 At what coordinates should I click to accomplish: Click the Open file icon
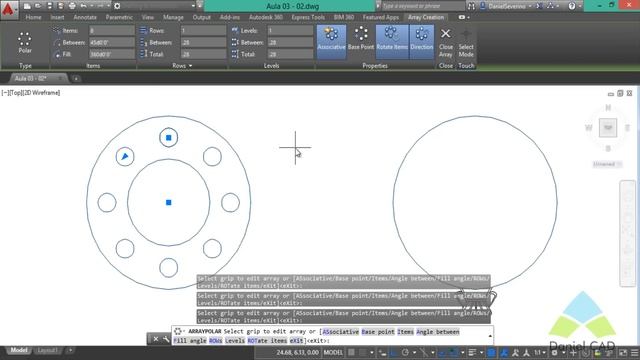(38, 6)
